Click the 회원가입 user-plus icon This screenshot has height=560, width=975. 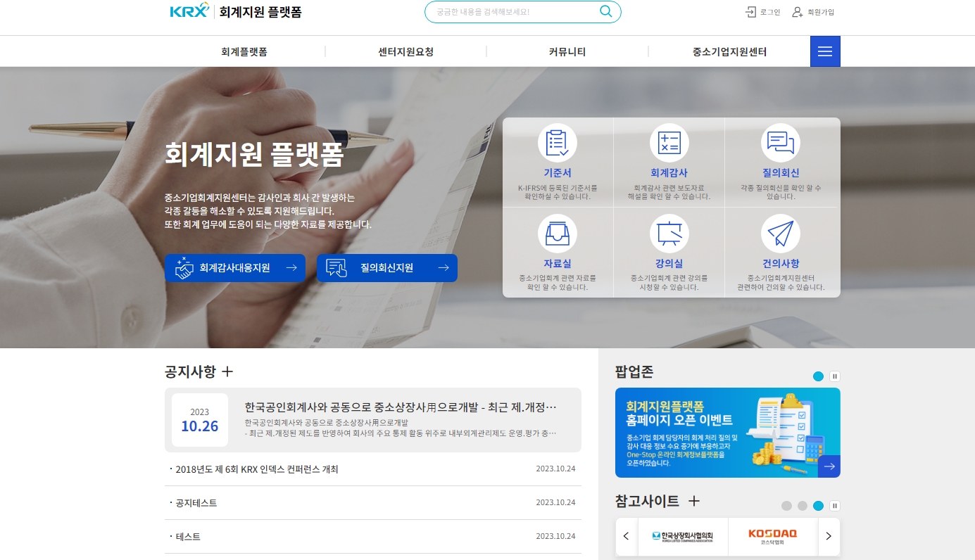coord(797,12)
